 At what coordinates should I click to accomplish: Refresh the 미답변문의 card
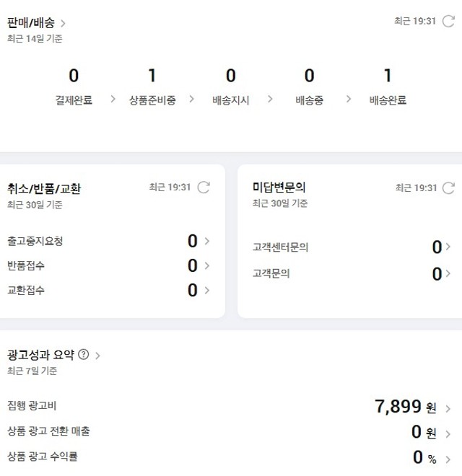(x=448, y=188)
